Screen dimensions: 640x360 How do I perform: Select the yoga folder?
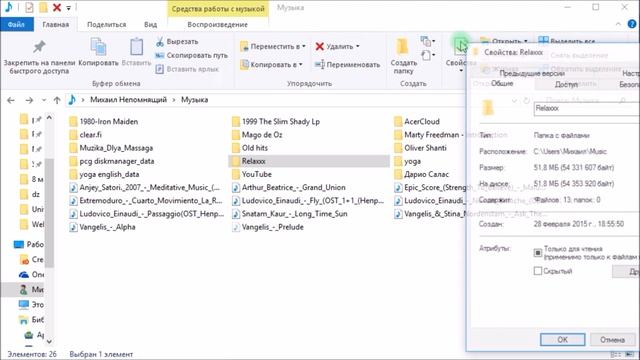pyautogui.click(x=407, y=161)
